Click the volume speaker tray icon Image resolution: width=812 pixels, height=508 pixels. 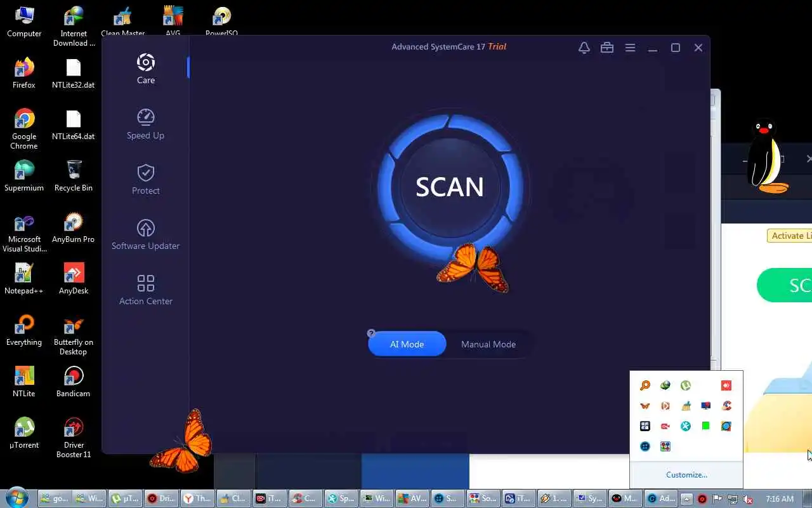click(x=749, y=499)
